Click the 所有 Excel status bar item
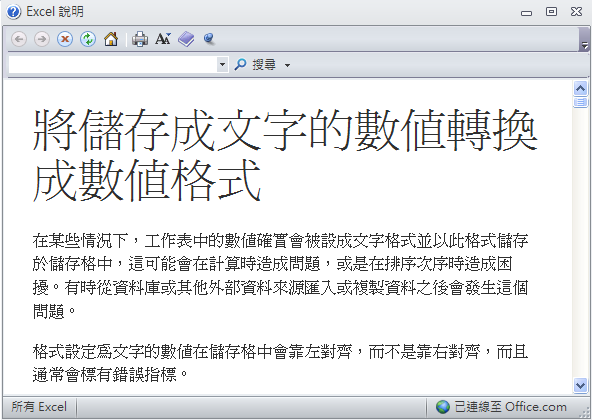Screen dimensions: 592x420 click(x=39, y=407)
